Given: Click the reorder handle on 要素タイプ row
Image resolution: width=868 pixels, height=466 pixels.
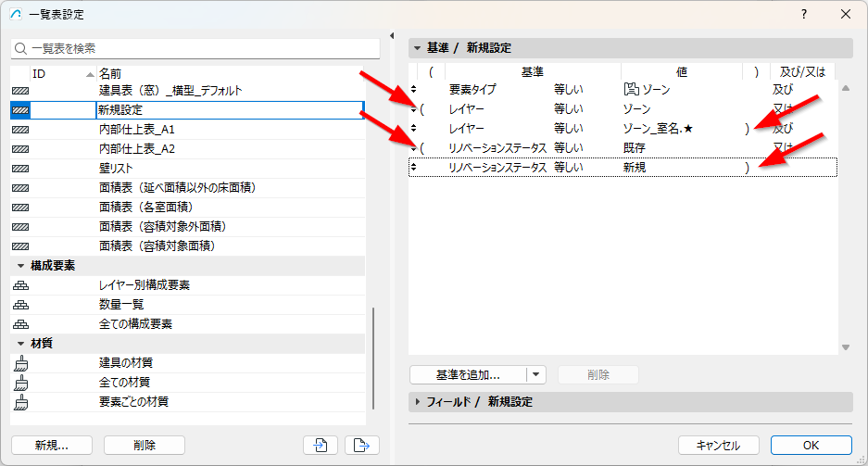Looking at the screenshot, I should tap(413, 89).
